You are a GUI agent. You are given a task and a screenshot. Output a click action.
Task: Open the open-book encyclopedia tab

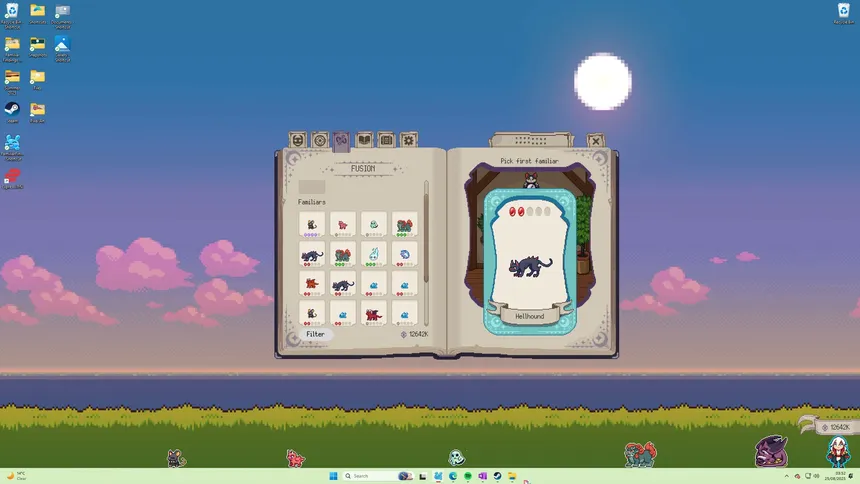coord(364,140)
